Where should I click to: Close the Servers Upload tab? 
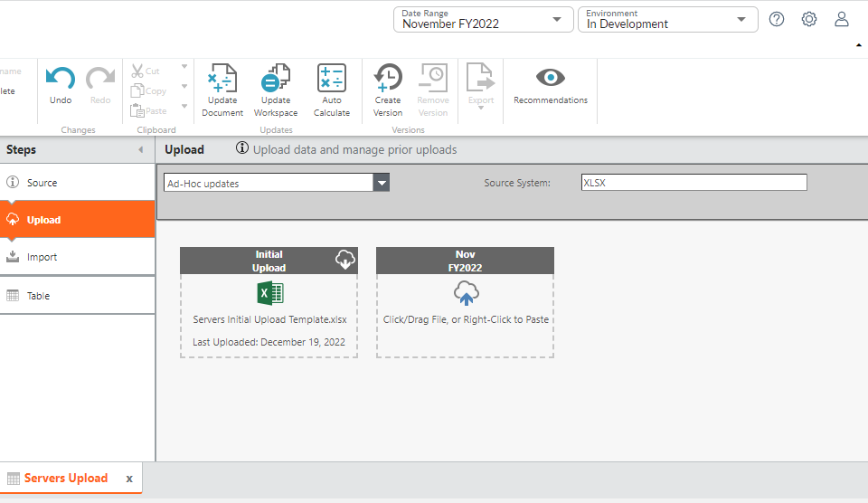[x=129, y=479]
